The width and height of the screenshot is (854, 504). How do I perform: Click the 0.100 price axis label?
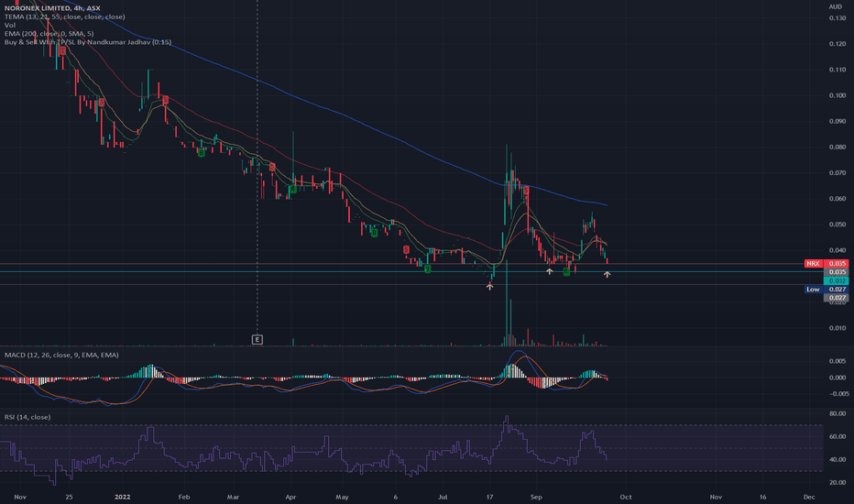[838, 95]
